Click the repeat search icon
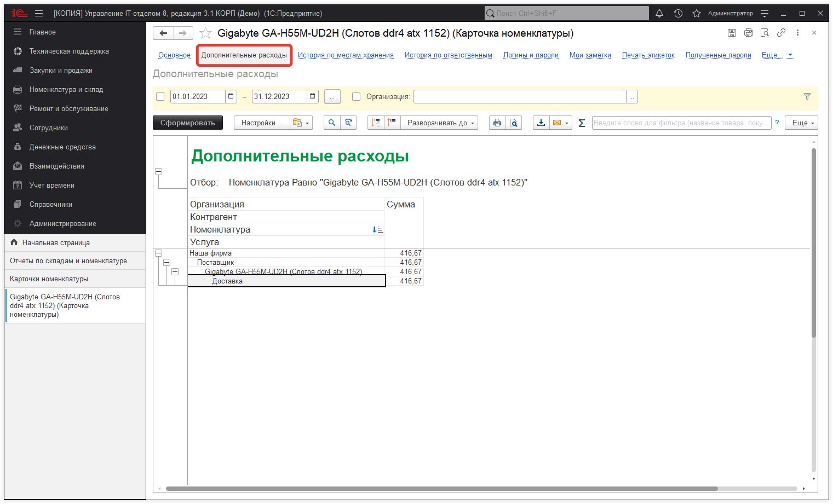This screenshot has width=833, height=504. (x=349, y=123)
